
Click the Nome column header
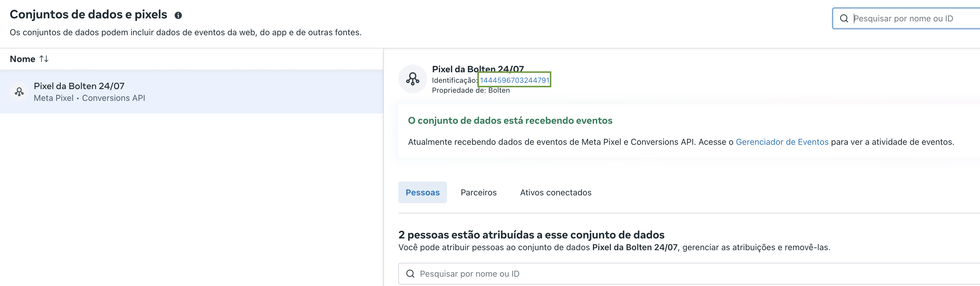(23, 59)
